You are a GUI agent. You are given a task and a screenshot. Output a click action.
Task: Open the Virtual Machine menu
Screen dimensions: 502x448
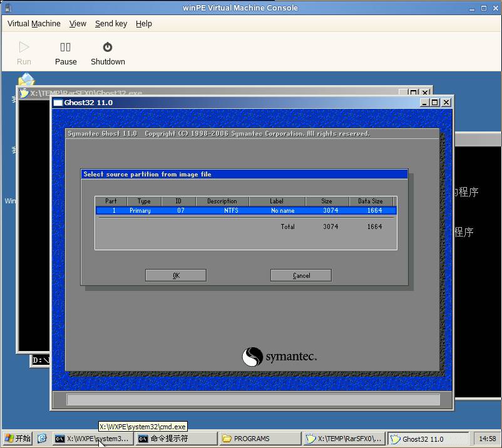[34, 24]
